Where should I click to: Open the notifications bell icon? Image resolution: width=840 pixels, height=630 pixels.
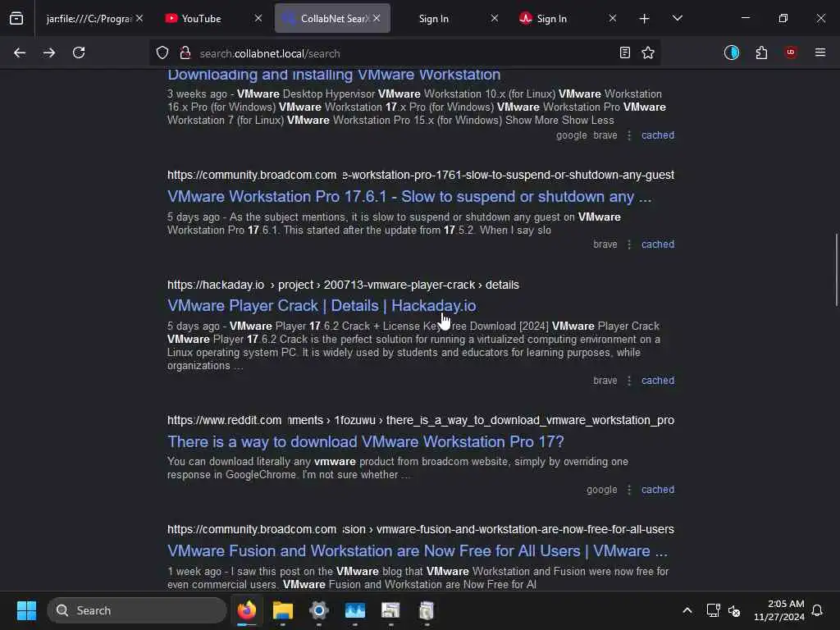click(x=818, y=610)
